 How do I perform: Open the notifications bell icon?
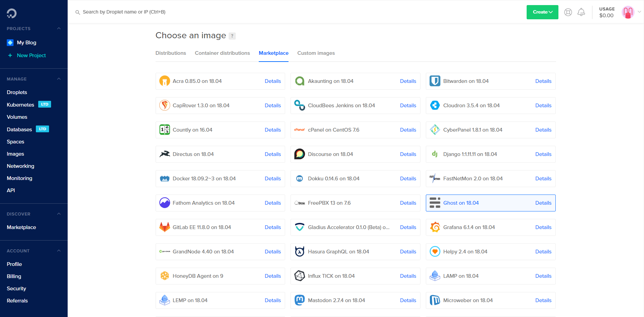(581, 12)
